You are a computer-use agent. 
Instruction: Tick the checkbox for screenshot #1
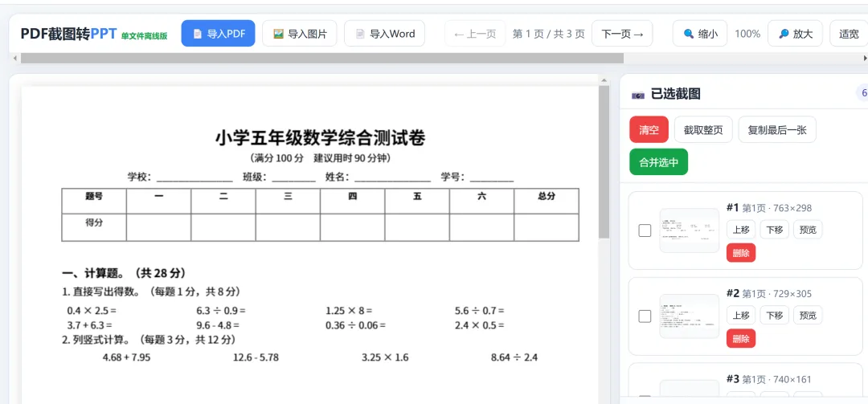(645, 231)
